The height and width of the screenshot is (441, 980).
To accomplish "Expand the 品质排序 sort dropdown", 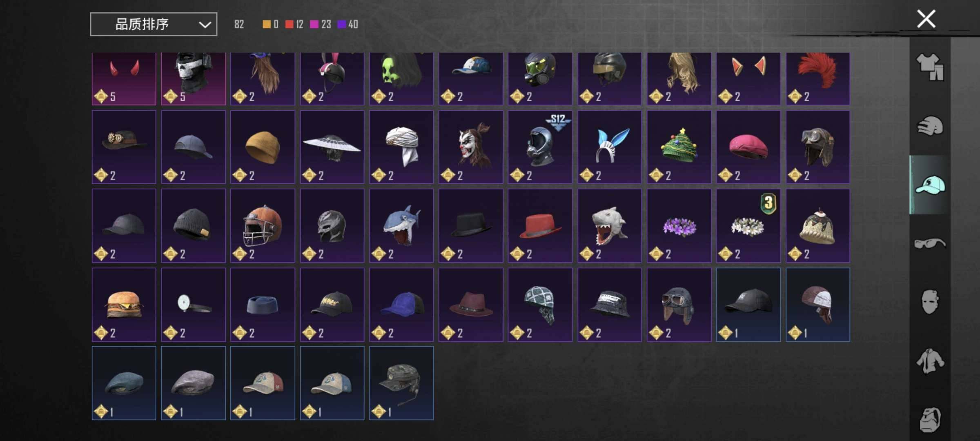I will pyautogui.click(x=154, y=24).
